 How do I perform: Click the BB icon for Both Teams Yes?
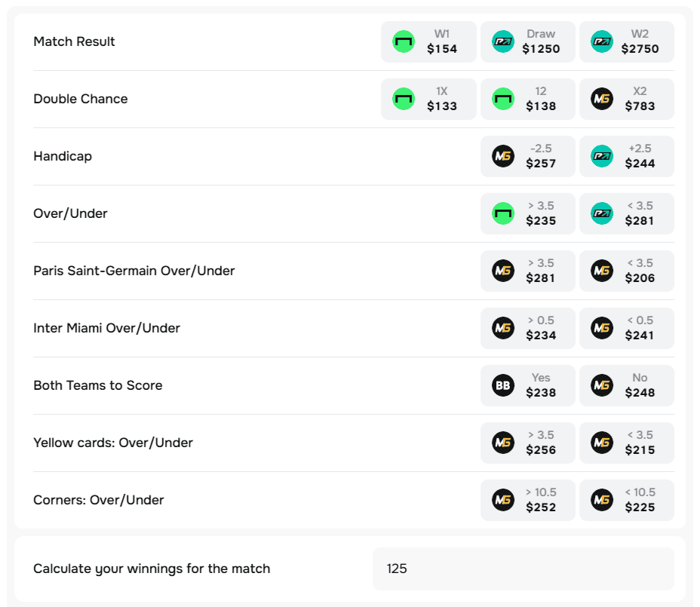pyautogui.click(x=502, y=385)
